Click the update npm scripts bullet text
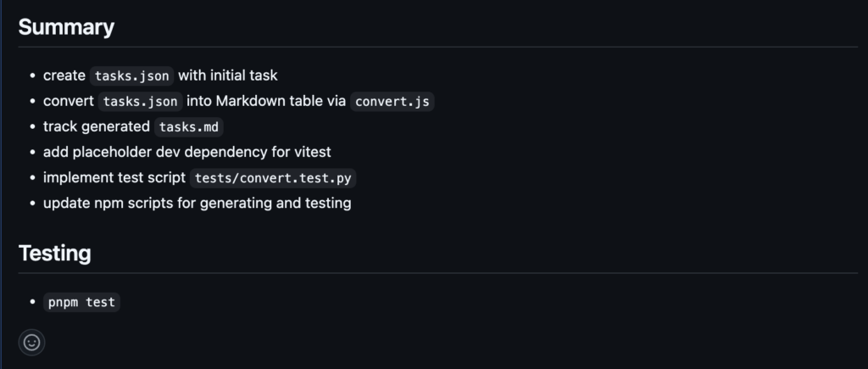 pos(197,204)
